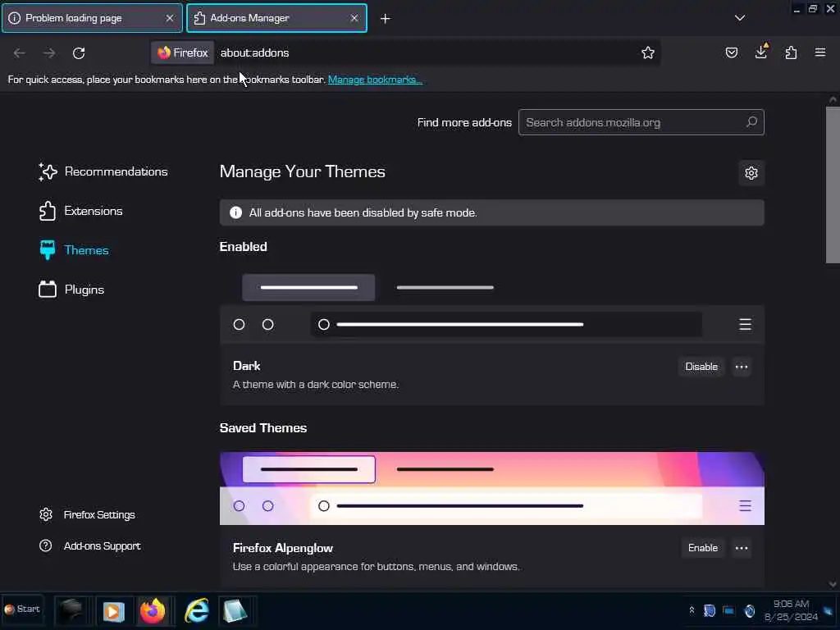Click the browser Forward arrow

[49, 53]
